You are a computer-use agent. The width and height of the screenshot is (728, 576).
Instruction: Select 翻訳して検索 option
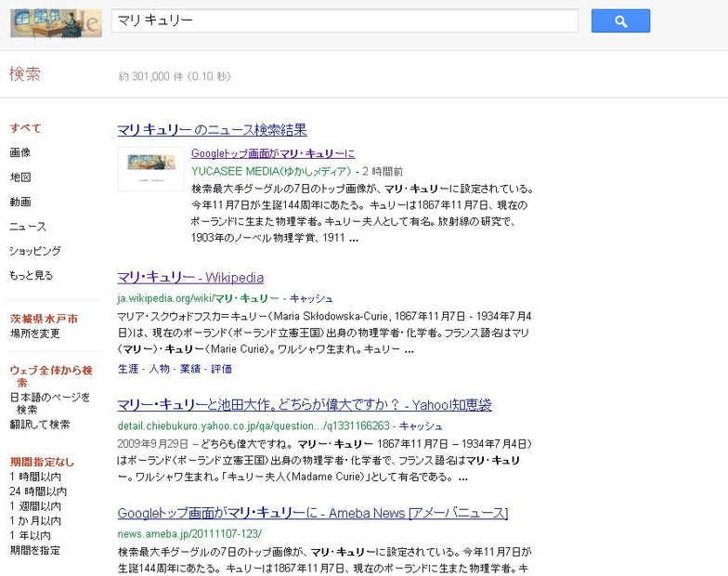coord(39,424)
